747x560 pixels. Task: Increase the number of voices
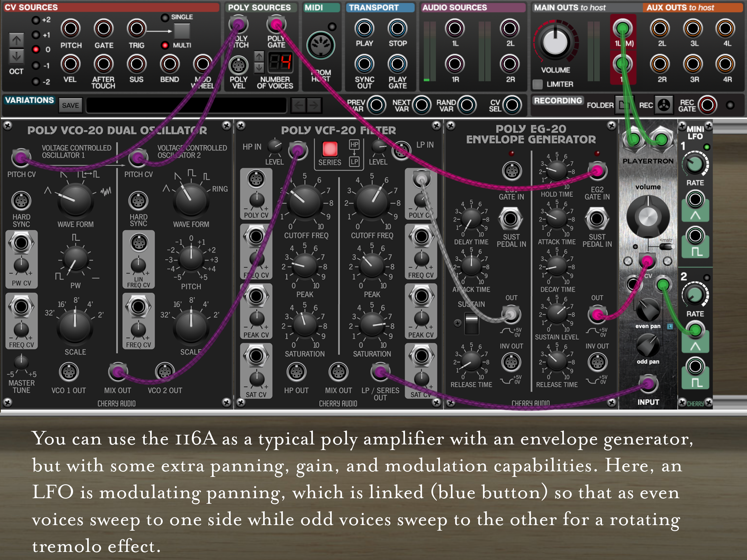(x=259, y=56)
